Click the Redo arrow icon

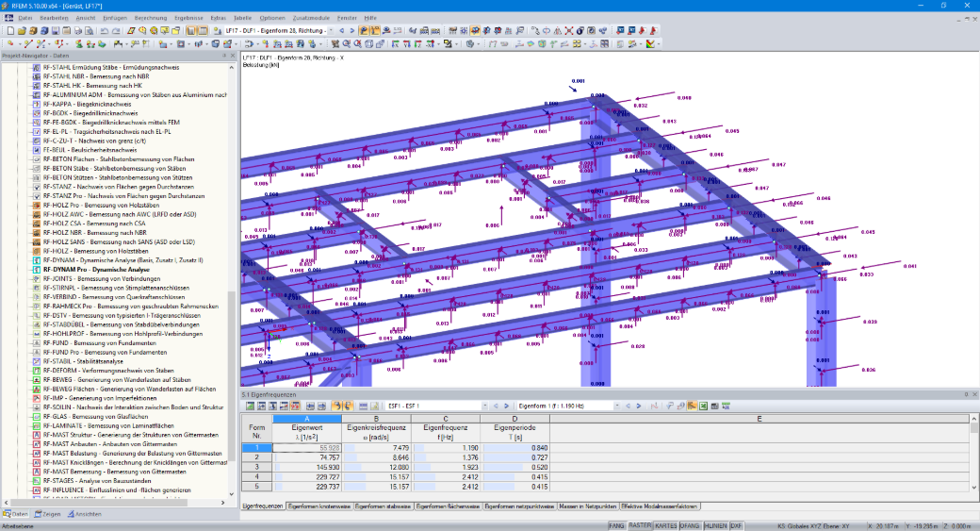pos(116,30)
